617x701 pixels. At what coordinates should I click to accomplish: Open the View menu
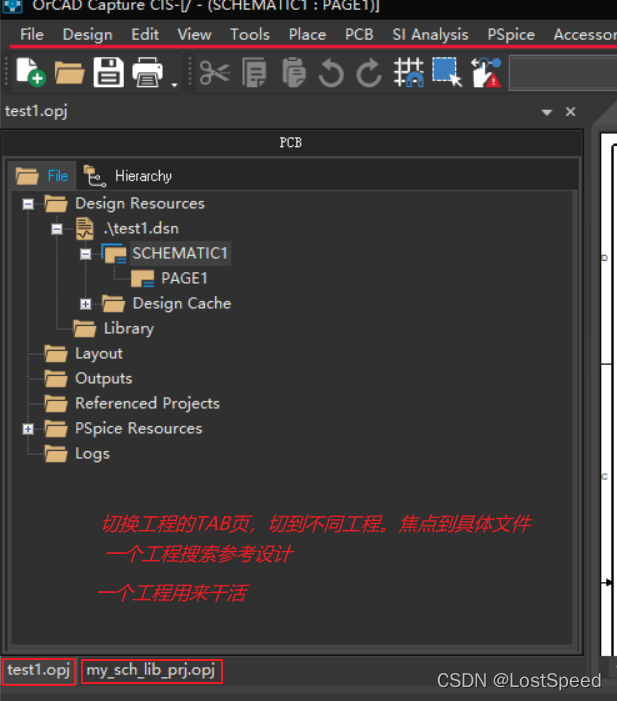[x=194, y=34]
